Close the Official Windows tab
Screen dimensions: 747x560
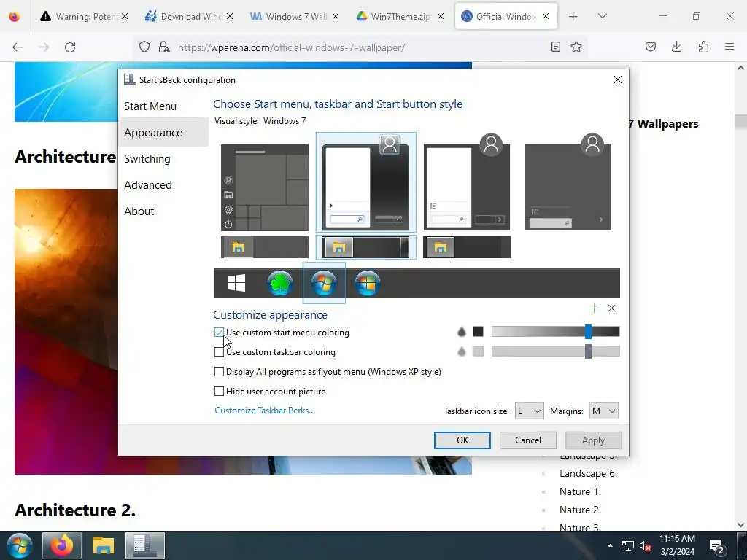pyautogui.click(x=546, y=16)
